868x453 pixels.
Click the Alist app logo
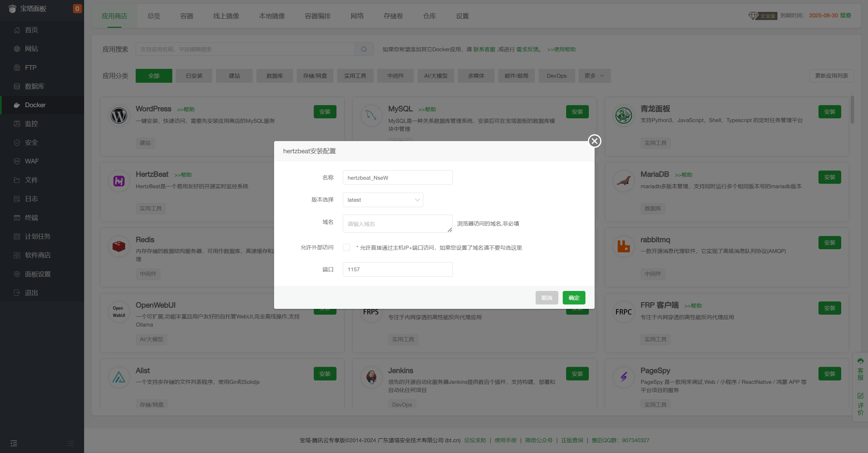(119, 377)
